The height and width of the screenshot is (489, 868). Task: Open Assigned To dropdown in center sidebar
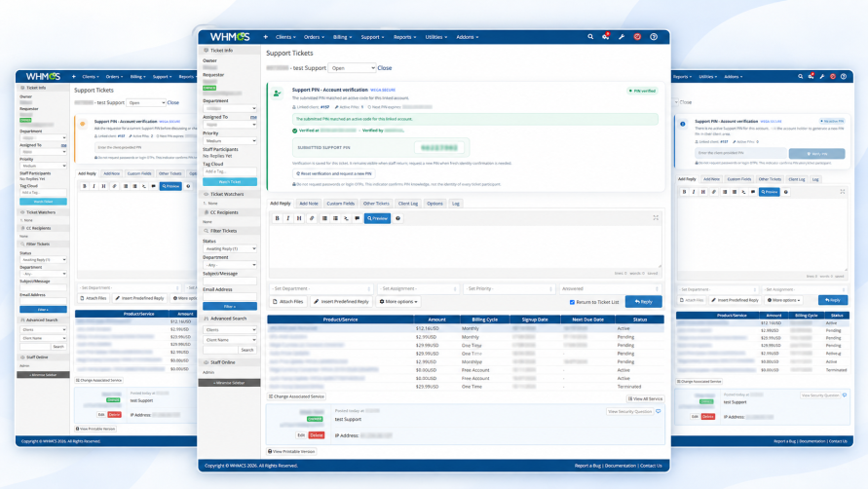pos(230,125)
